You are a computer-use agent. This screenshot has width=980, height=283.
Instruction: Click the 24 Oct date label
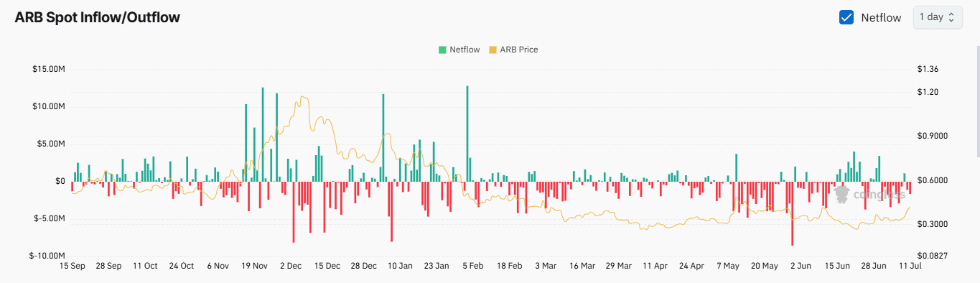point(181,266)
